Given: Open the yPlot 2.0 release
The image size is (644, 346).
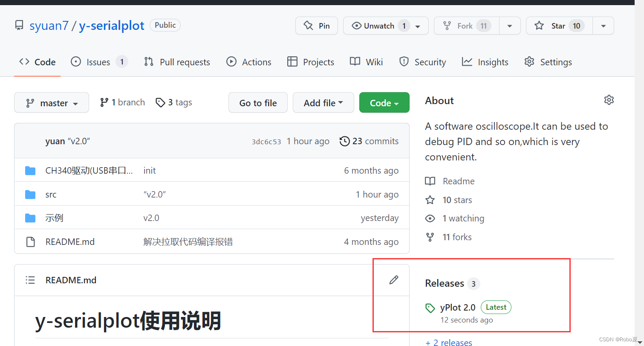Looking at the screenshot, I should 458,307.
